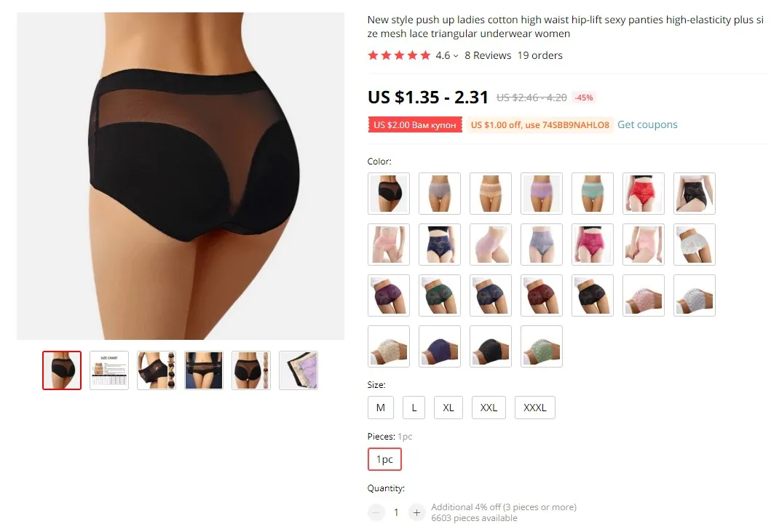Click the US $2.00 coupon badge

click(415, 125)
